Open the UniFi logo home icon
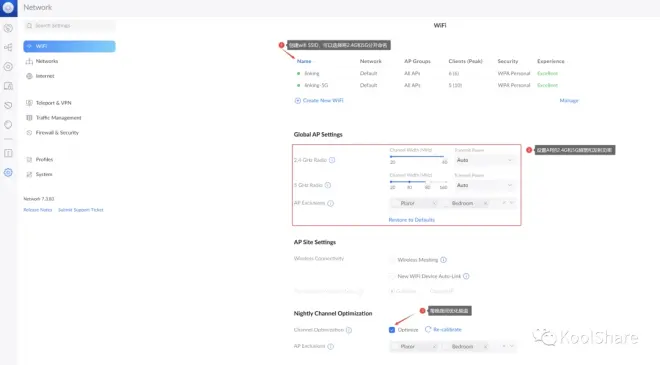Image resolution: width=660 pixels, height=365 pixels. point(8,8)
